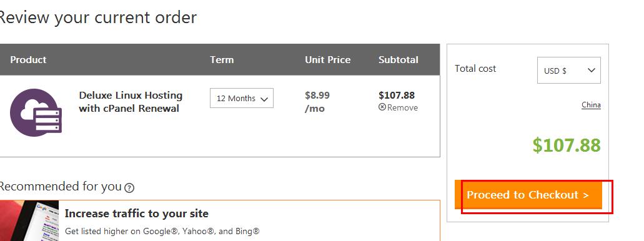This screenshot has width=644, height=241.
Task: Click the chevron arrow in the 12 Months box
Action: [264, 99]
